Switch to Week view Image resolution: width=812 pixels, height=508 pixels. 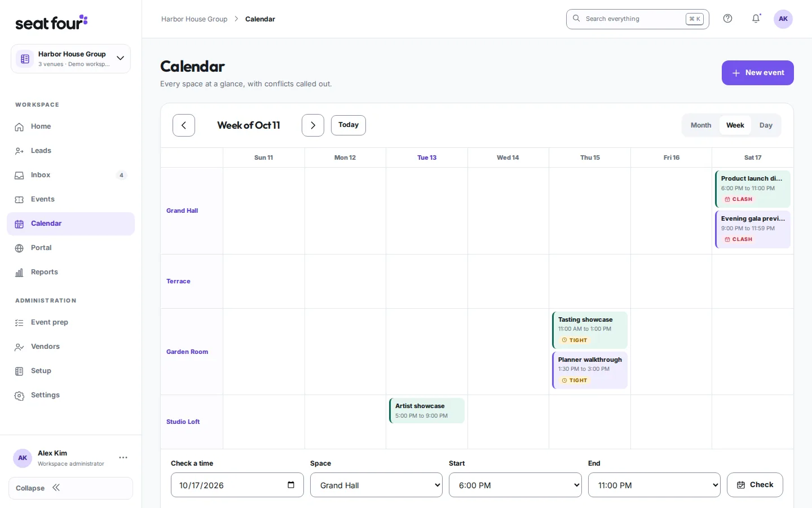[x=735, y=125]
